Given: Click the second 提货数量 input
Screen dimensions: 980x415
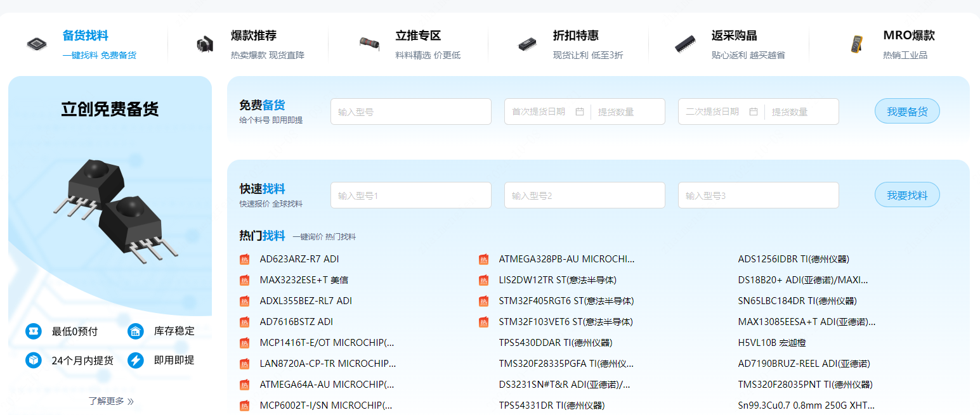Looking at the screenshot, I should point(802,112).
